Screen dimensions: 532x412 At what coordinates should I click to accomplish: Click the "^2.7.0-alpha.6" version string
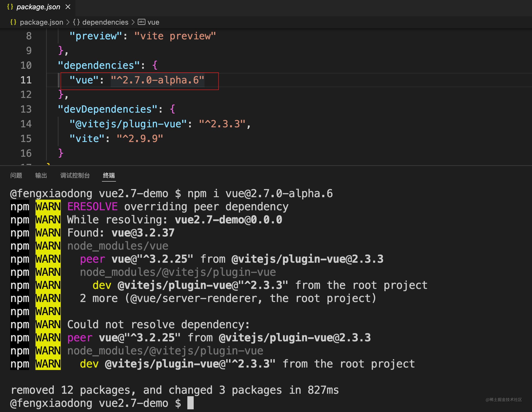coord(157,80)
